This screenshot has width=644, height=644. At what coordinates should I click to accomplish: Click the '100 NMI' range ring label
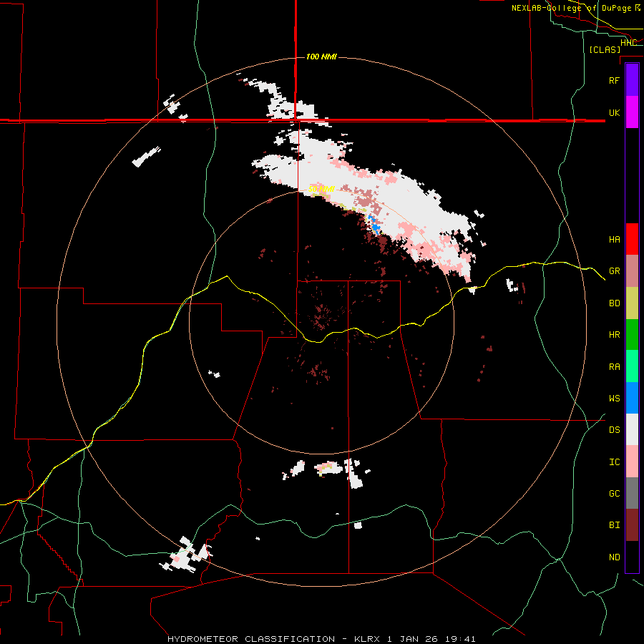tap(321, 57)
